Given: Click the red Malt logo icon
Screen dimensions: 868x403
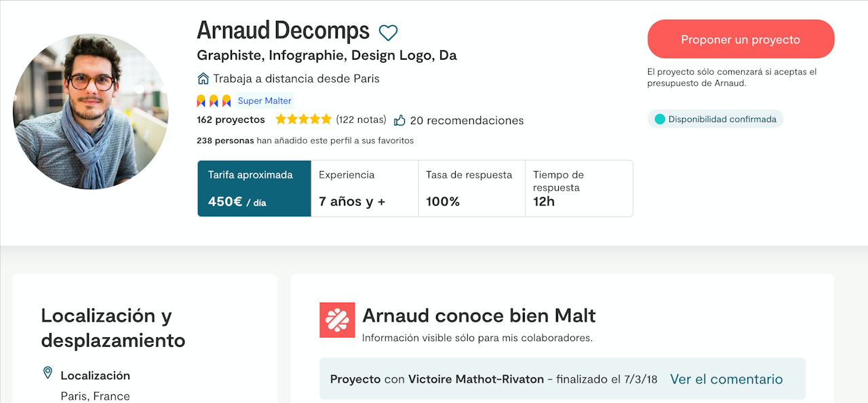Looking at the screenshot, I should [337, 320].
